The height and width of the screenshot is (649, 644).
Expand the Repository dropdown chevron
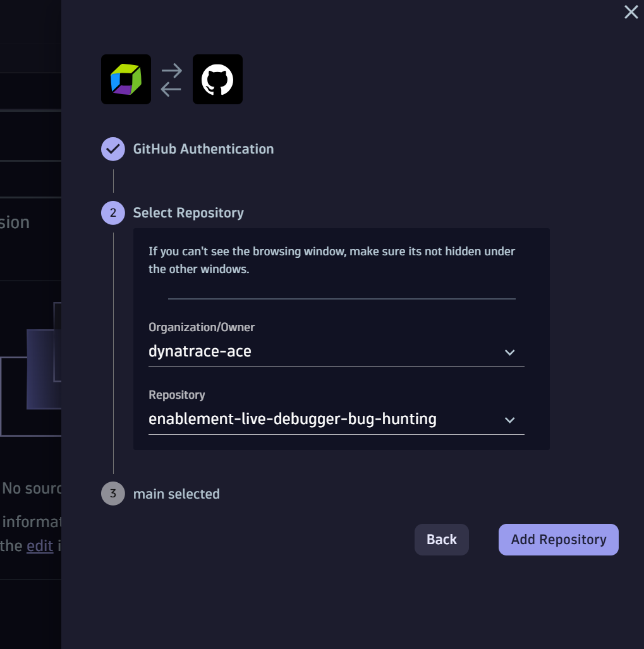pos(510,420)
